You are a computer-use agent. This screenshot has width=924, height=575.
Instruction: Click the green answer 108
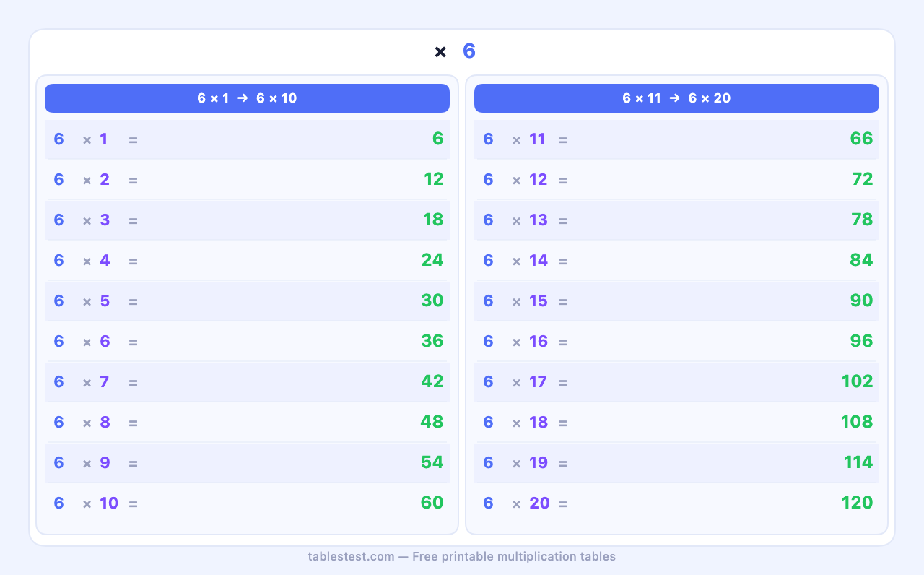click(x=857, y=422)
